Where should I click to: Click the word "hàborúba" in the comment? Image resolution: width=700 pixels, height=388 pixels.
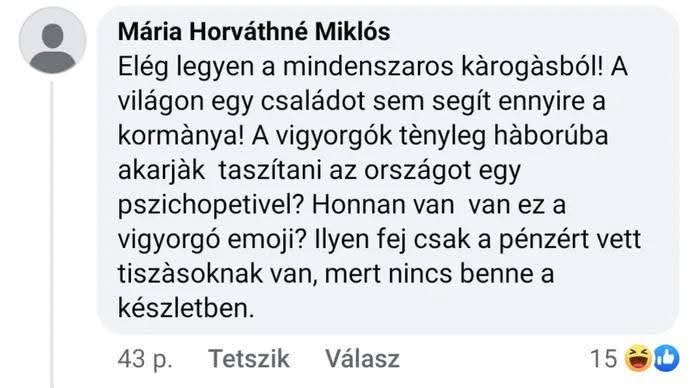tap(550, 136)
